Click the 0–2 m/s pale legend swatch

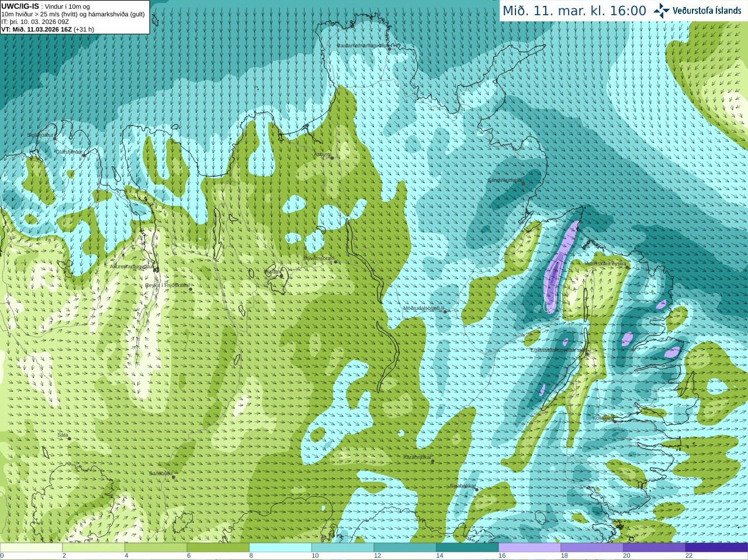click(31, 548)
